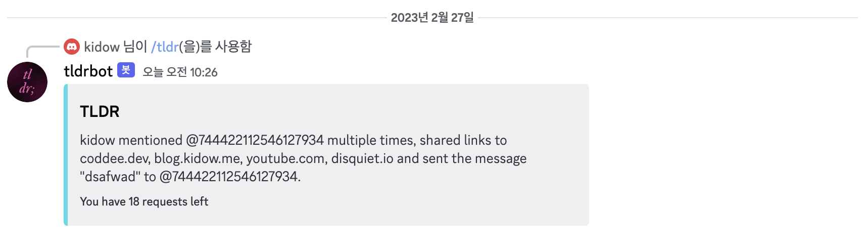Click the tldrbot profile avatar
868x245 pixels.
(x=27, y=82)
